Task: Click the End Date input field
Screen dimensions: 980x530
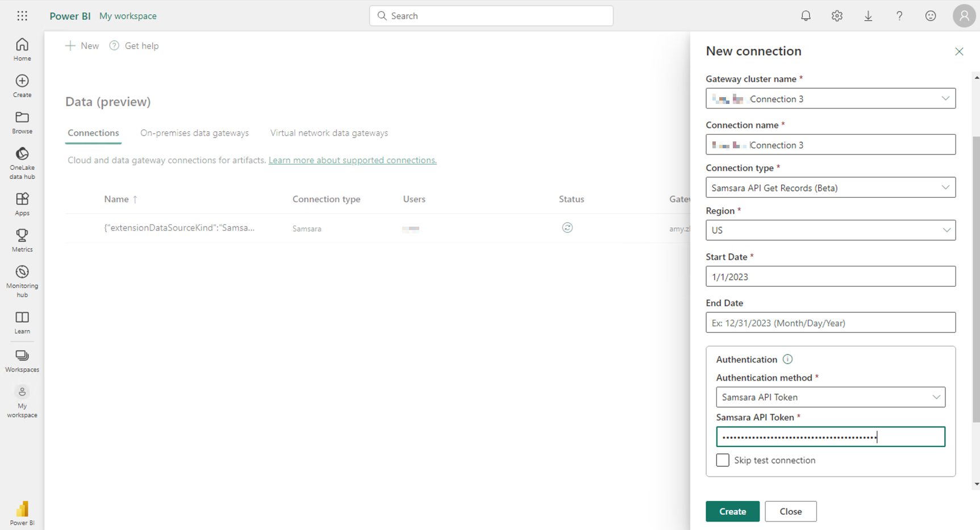Action: click(830, 323)
